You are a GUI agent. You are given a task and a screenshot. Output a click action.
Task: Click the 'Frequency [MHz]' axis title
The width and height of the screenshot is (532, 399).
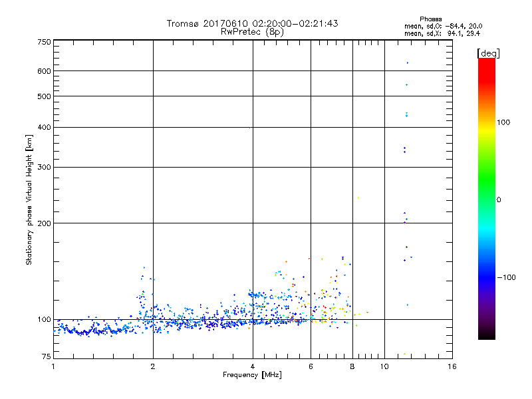tap(252, 375)
